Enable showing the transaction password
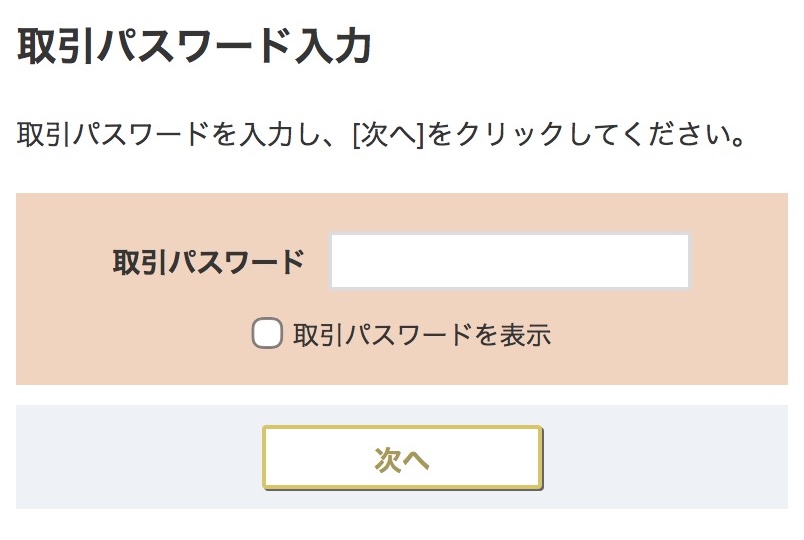804x540 pixels. click(267, 333)
